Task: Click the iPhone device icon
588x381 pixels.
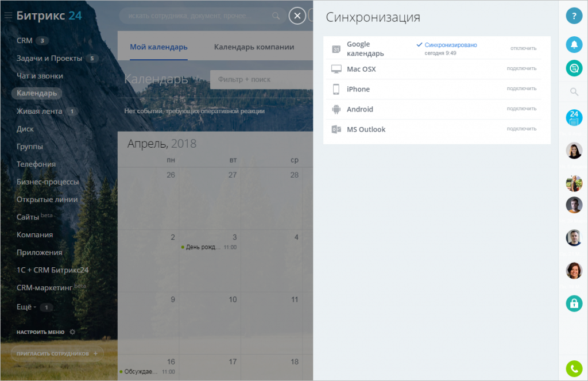Action: [x=336, y=89]
